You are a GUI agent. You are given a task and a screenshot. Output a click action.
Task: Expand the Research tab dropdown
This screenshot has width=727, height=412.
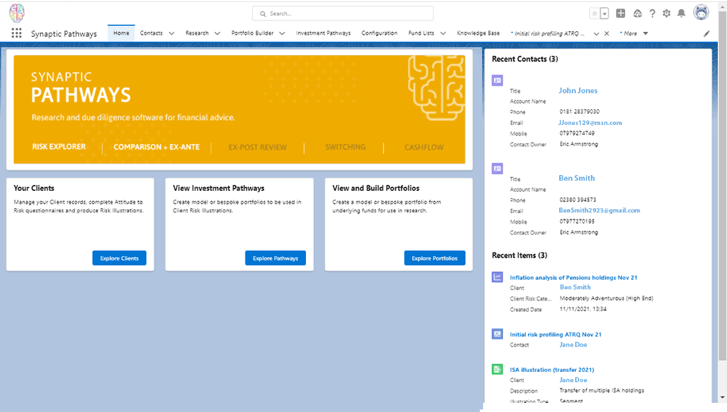click(217, 33)
